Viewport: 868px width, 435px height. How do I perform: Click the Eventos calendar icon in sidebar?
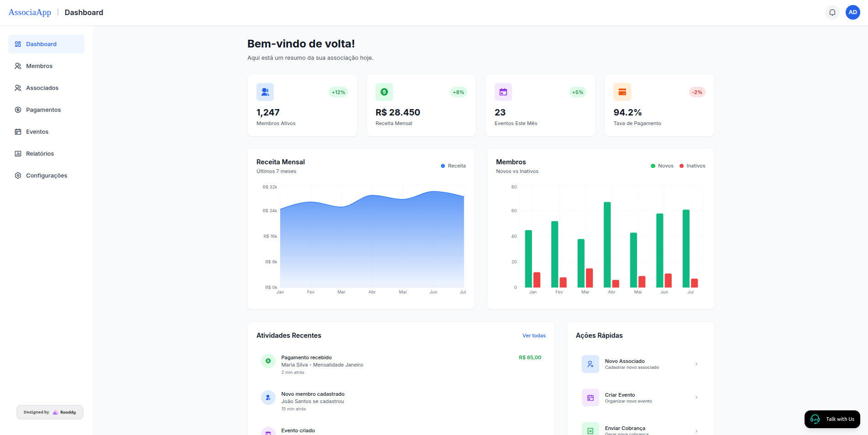point(17,131)
